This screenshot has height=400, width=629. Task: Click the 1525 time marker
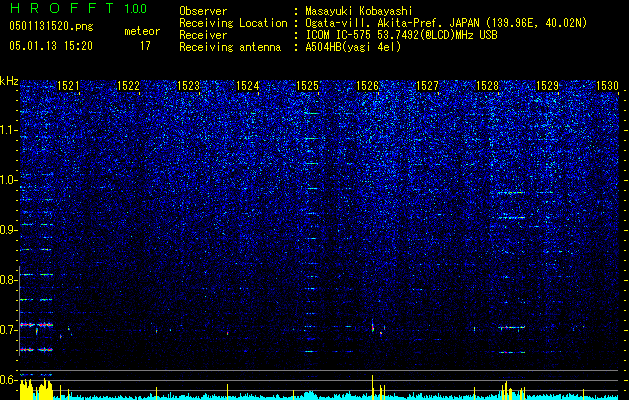307,86
